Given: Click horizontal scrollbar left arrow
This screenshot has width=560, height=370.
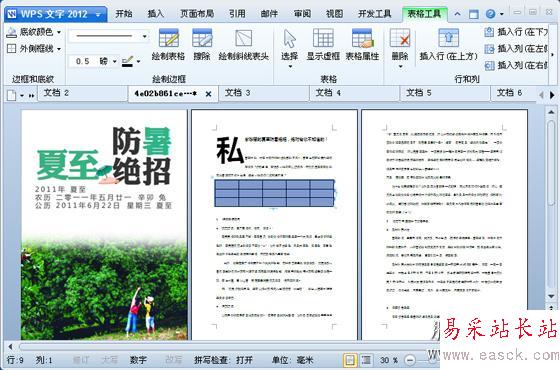Looking at the screenshot, I should [10, 347].
